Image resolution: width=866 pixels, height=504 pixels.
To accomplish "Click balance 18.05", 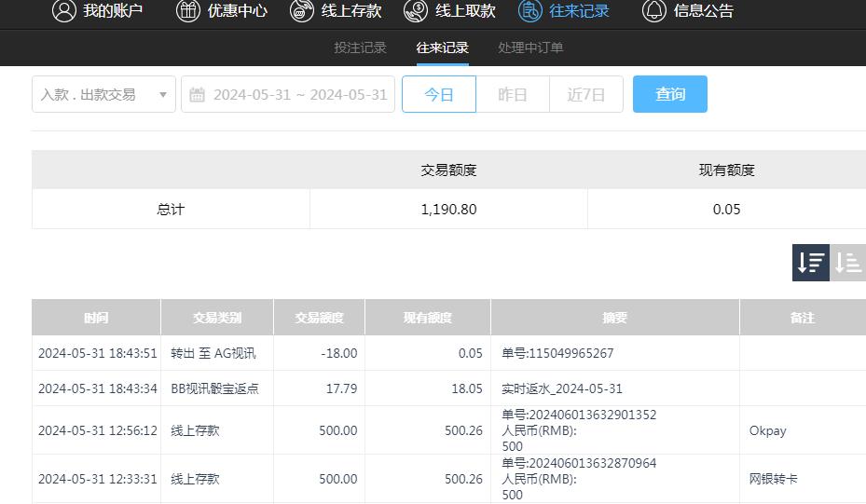I will tap(467, 388).
